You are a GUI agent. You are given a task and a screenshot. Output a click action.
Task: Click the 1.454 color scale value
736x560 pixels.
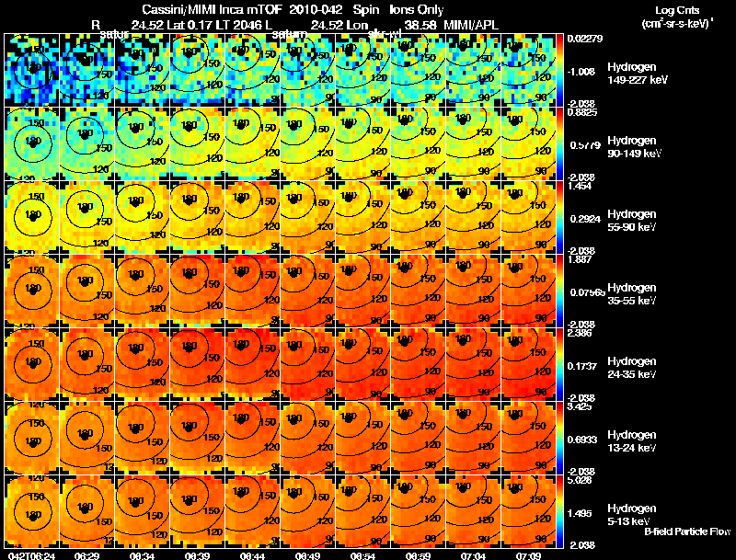pos(580,186)
